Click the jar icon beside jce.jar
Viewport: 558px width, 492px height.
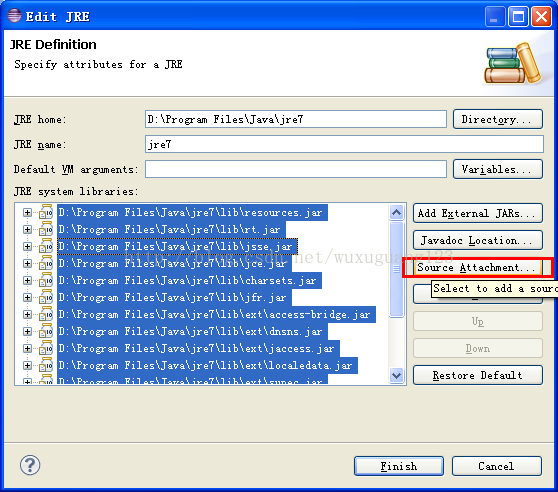click(x=46, y=263)
